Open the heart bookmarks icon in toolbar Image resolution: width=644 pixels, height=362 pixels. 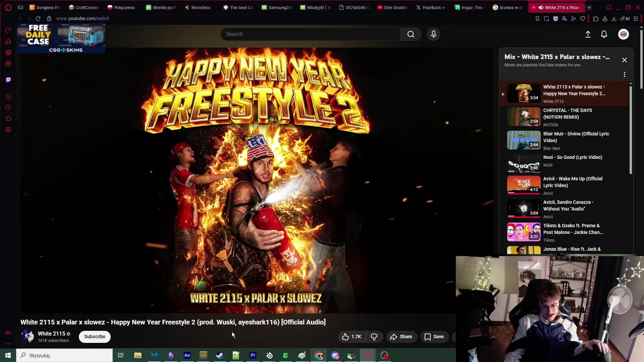point(583,19)
